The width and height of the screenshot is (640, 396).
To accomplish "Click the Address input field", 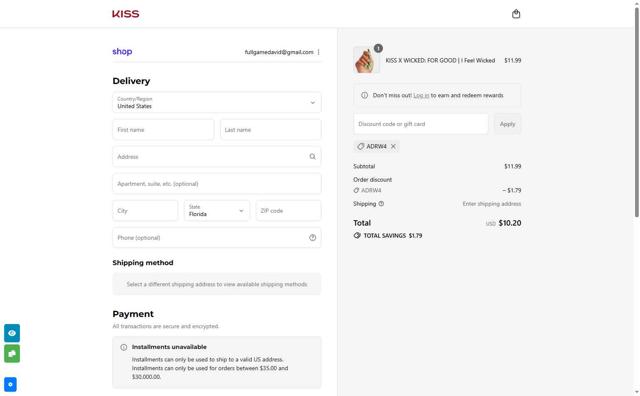I will point(217,157).
